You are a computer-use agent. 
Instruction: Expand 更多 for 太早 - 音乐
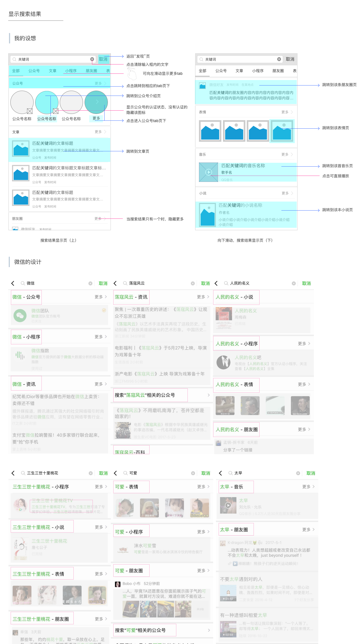308,487
